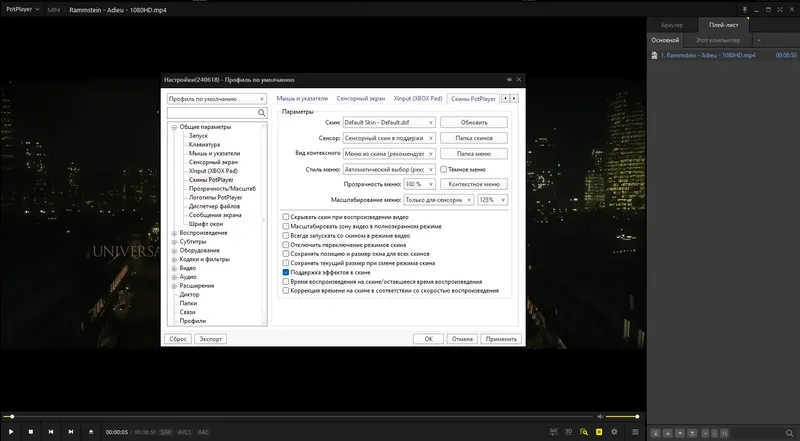
Task: Skip to the next track
Action: coord(71,432)
